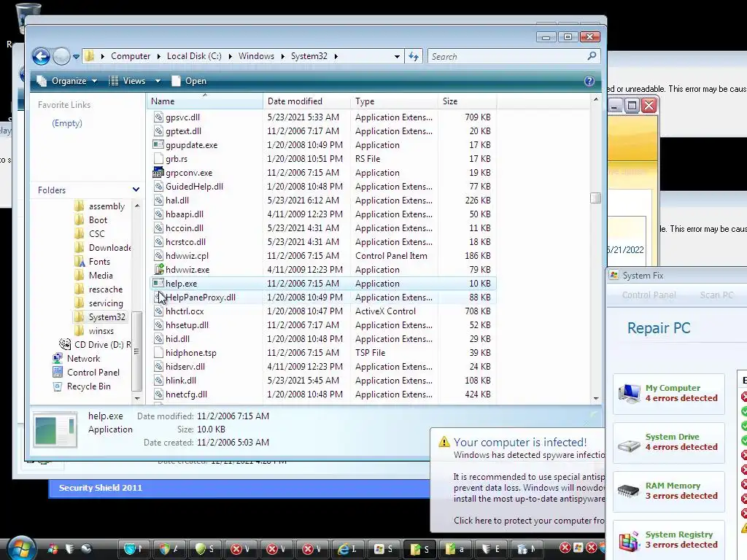Select the winsxs folder in tree

pyautogui.click(x=94, y=331)
